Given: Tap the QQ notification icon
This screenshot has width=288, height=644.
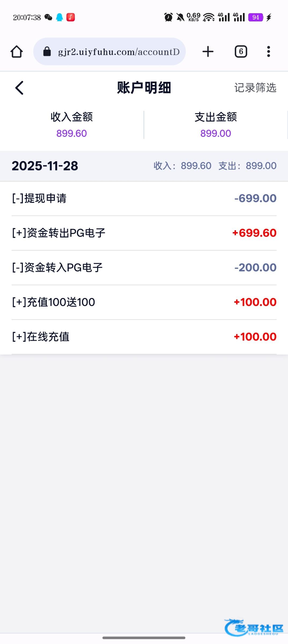Looking at the screenshot, I should tap(60, 17).
